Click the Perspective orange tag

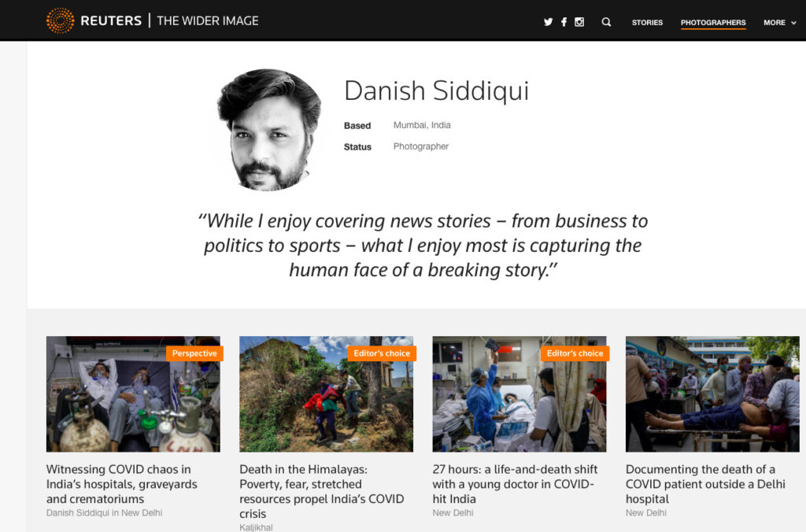(194, 353)
